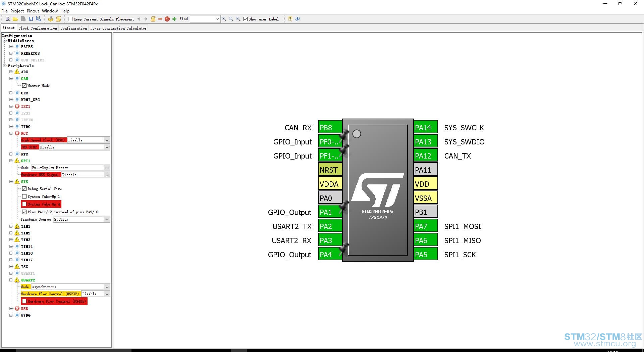Enable the System Wake-Up 1 checkbox

[x=24, y=196]
